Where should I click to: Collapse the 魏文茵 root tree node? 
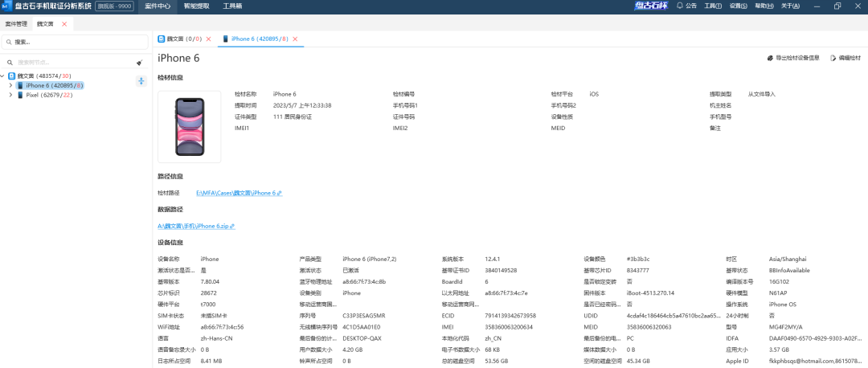2,76
